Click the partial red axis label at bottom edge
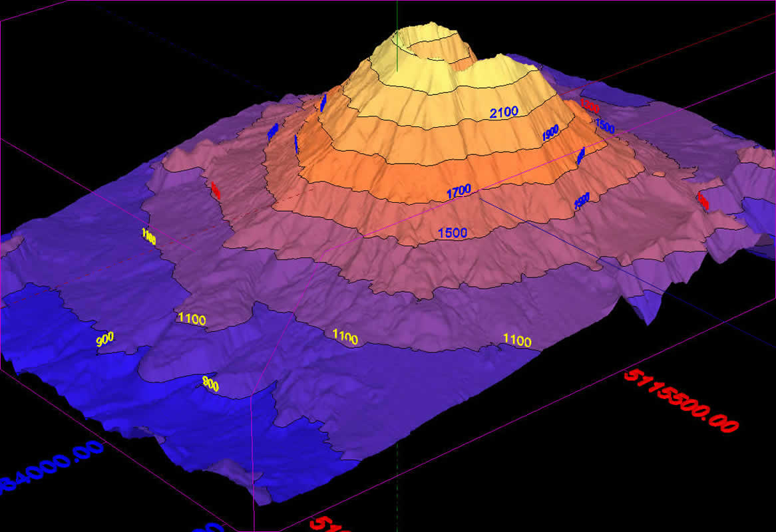 tap(333, 523)
